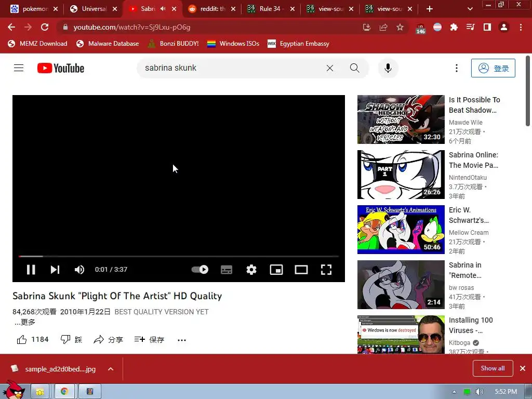Enter full screen mode
The height and width of the screenshot is (399, 532).
tap(326, 270)
